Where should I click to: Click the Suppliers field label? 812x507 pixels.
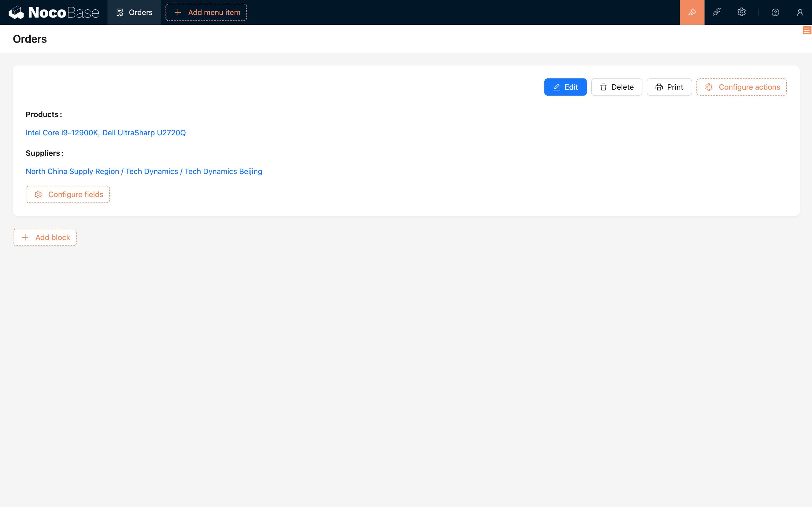pyautogui.click(x=44, y=153)
